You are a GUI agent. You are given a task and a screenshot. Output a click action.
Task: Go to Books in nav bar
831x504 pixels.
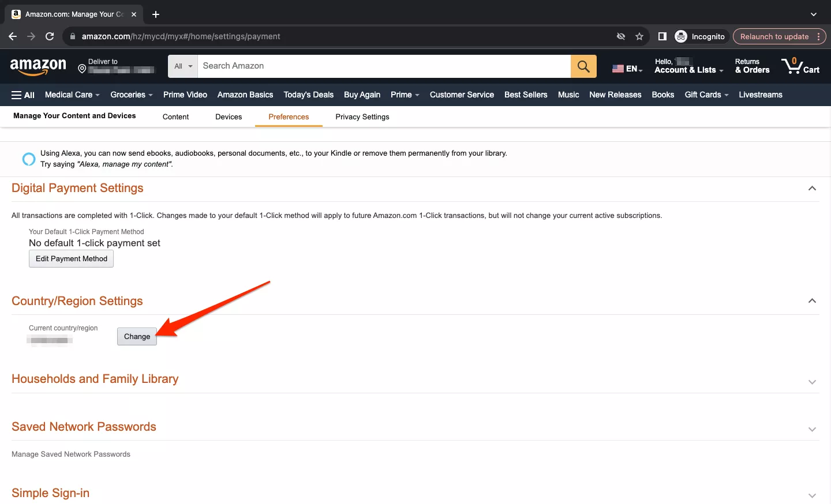[x=663, y=95]
